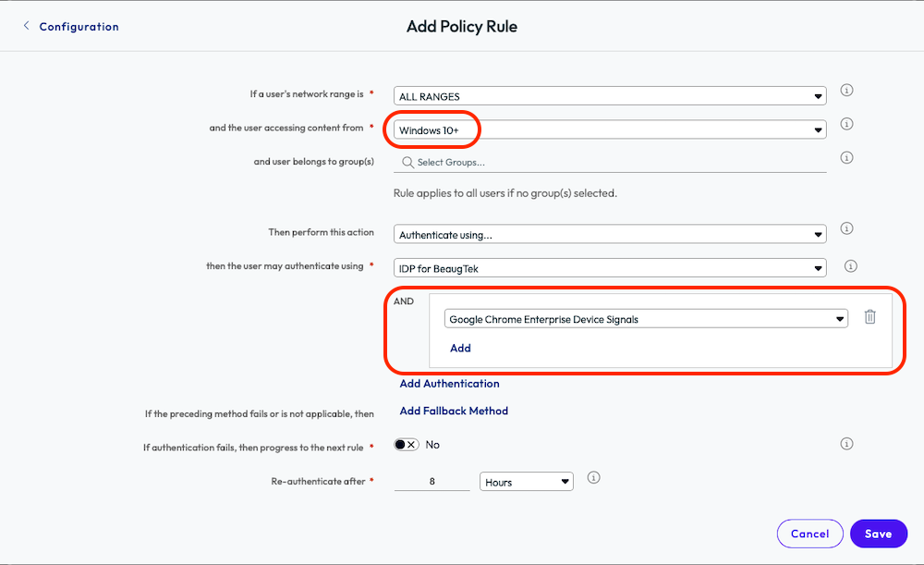Screen dimensions: 924x565
Task: Click the info icon next to the No toggle
Action: pos(845,444)
